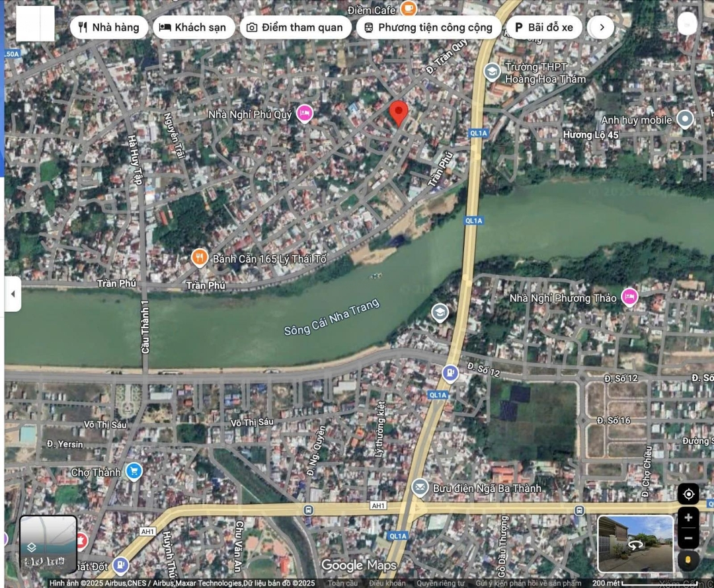The width and height of the screenshot is (714, 588).
Task: Click Bưu điện Ngã Ba Thành mail icon
Action: pos(419,488)
